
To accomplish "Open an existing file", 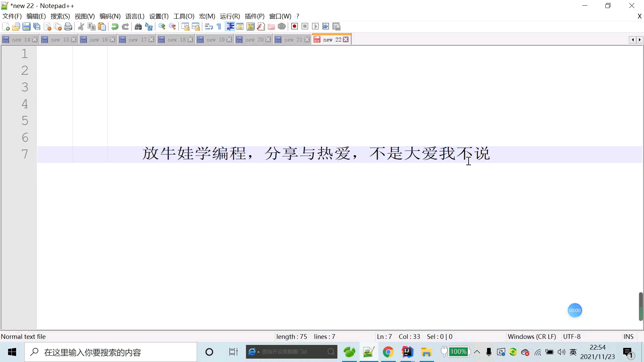I will coord(16,26).
